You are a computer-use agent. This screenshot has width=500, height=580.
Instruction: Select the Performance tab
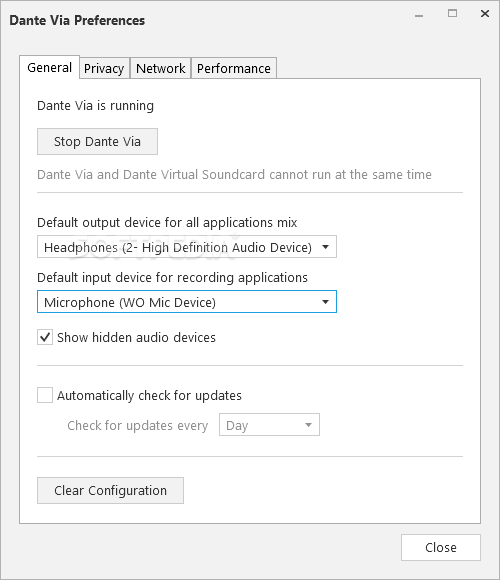pos(234,68)
